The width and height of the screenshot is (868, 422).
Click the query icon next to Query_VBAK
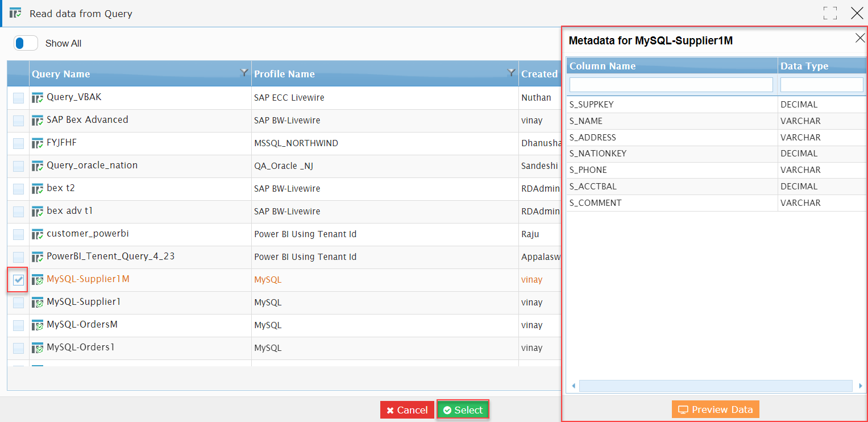(38, 98)
